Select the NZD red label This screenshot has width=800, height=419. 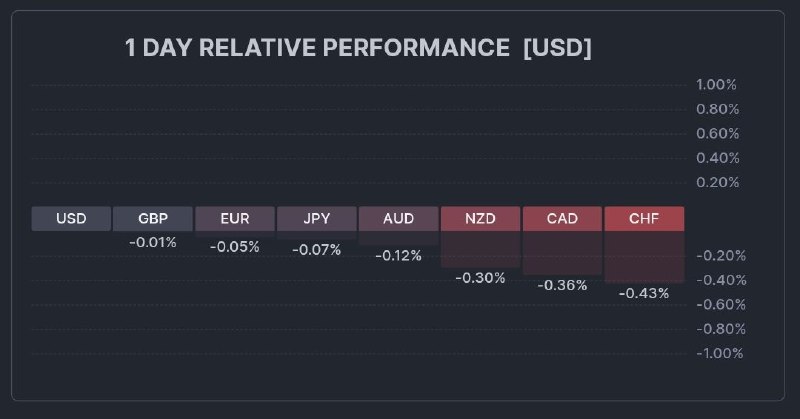481,218
